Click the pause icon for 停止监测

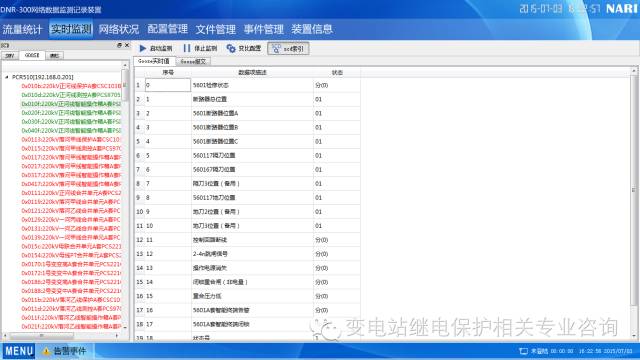(187, 48)
